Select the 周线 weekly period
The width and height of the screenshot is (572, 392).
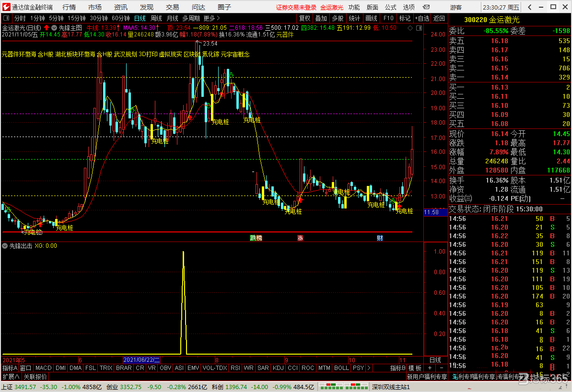(156, 18)
